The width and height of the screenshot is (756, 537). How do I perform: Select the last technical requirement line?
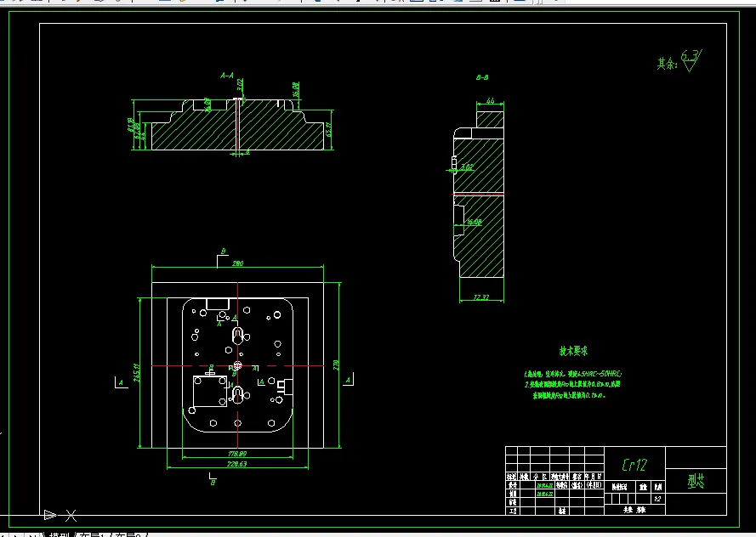(569, 395)
